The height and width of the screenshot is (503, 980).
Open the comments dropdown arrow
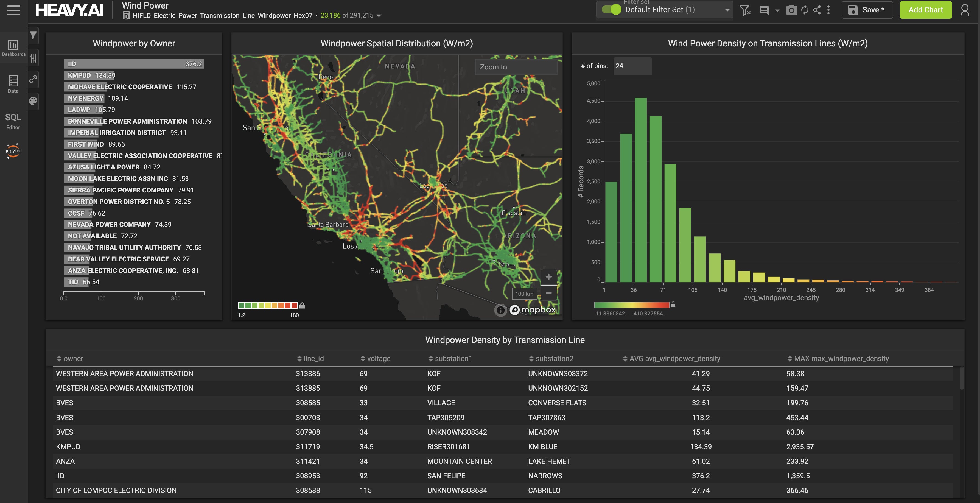(x=777, y=11)
